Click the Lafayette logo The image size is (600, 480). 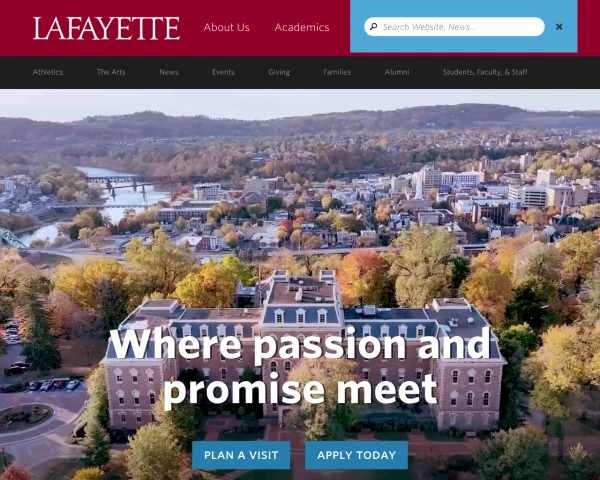pyautogui.click(x=106, y=28)
